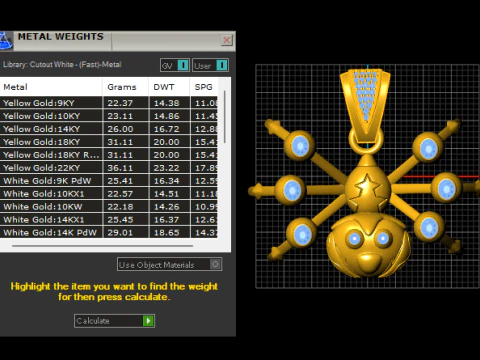Click the 22.37 grams value

120,103
